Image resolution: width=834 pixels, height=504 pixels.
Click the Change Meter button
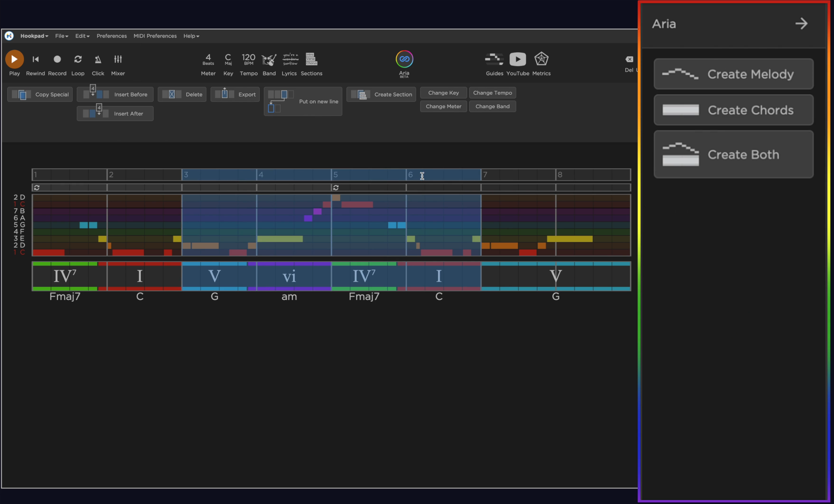point(443,106)
